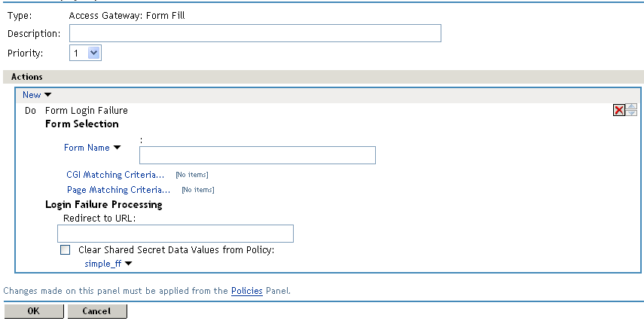Click into the Description text field
The height and width of the screenshot is (321, 644).
tap(255, 33)
